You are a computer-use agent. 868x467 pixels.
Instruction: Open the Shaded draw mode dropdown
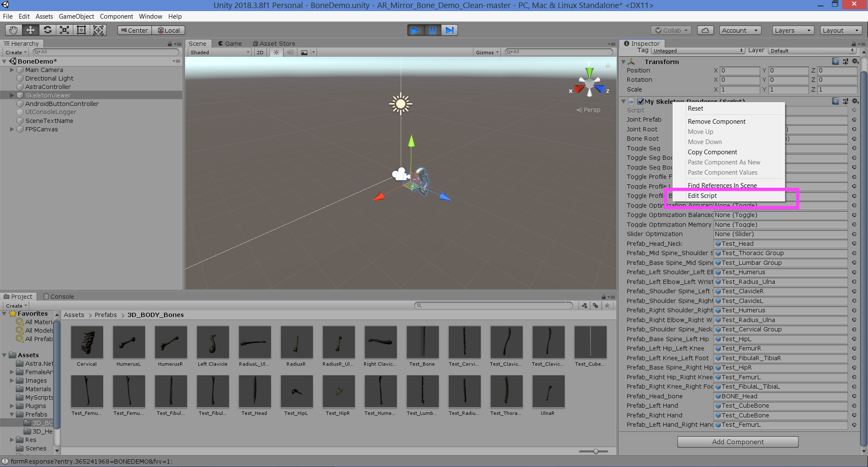[218, 52]
